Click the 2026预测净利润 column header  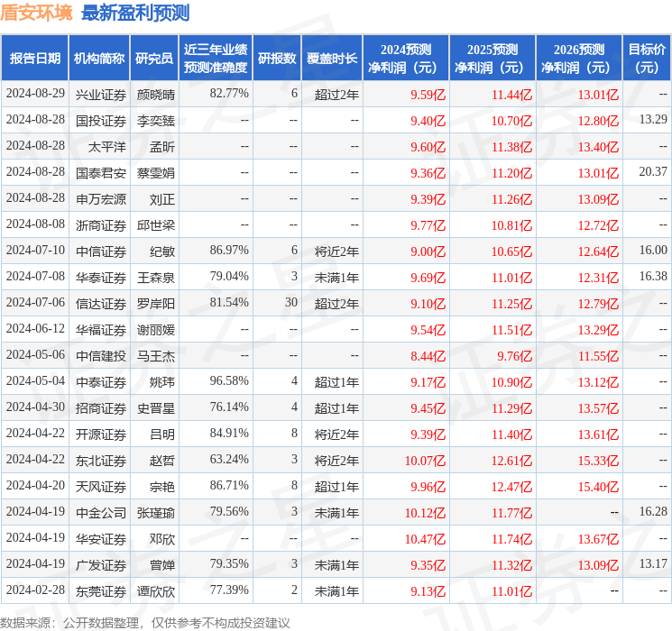pos(578,59)
